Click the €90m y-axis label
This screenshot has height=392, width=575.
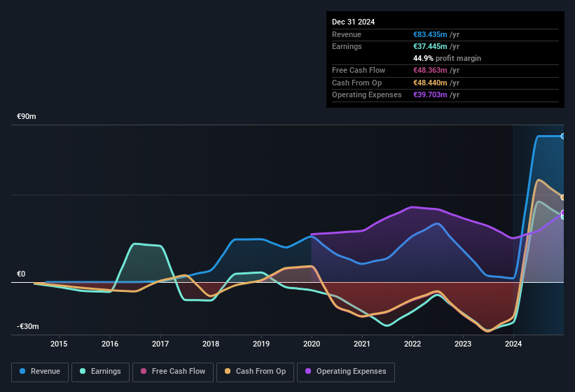pos(27,116)
